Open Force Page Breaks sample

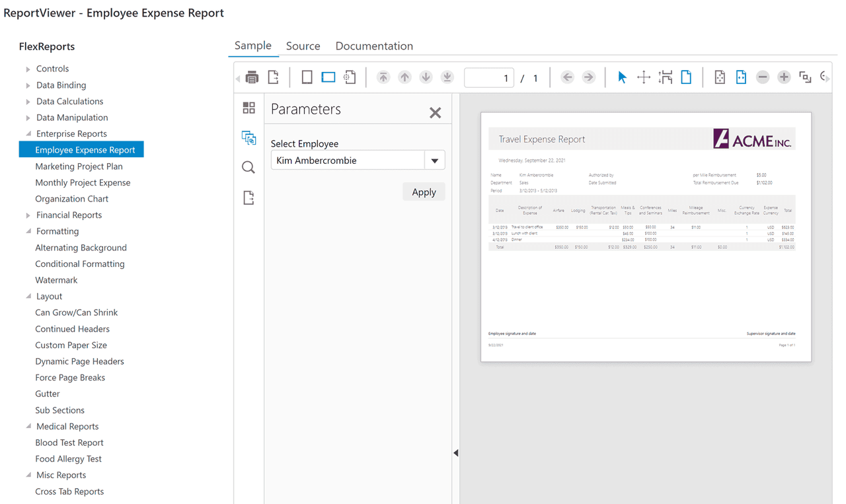click(70, 378)
